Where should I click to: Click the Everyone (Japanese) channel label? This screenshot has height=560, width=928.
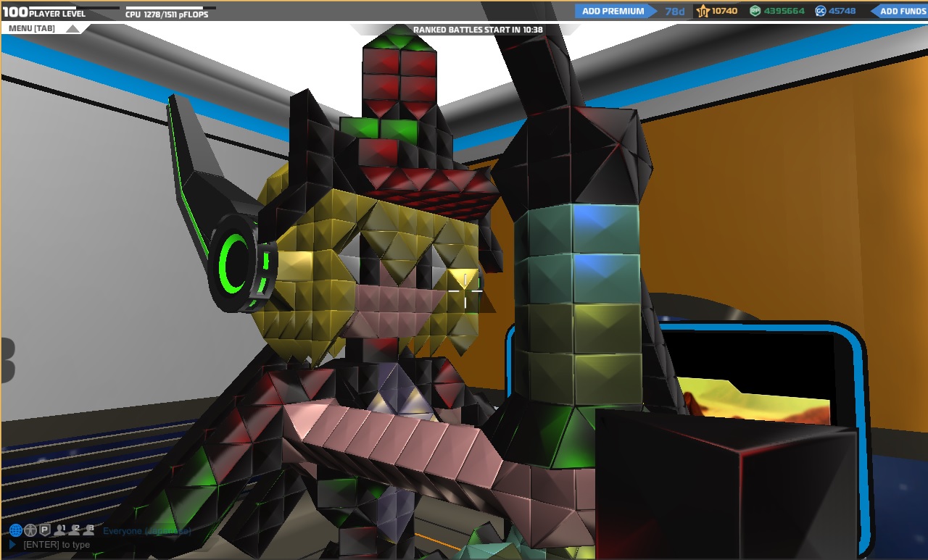click(147, 531)
